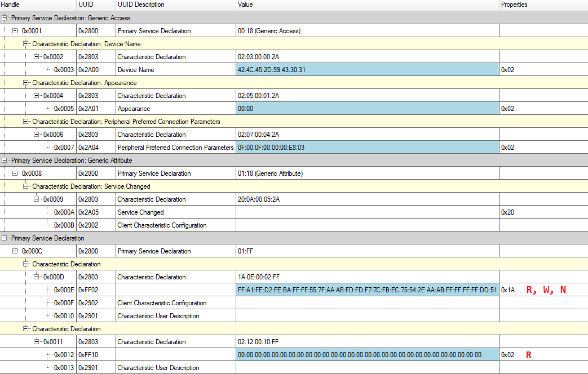Collapse the Appearance characteristic declaration group
This screenshot has width=588, height=374.
25,82
